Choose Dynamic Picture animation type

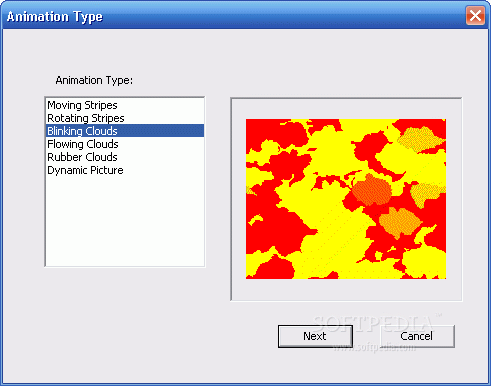[x=125, y=170]
